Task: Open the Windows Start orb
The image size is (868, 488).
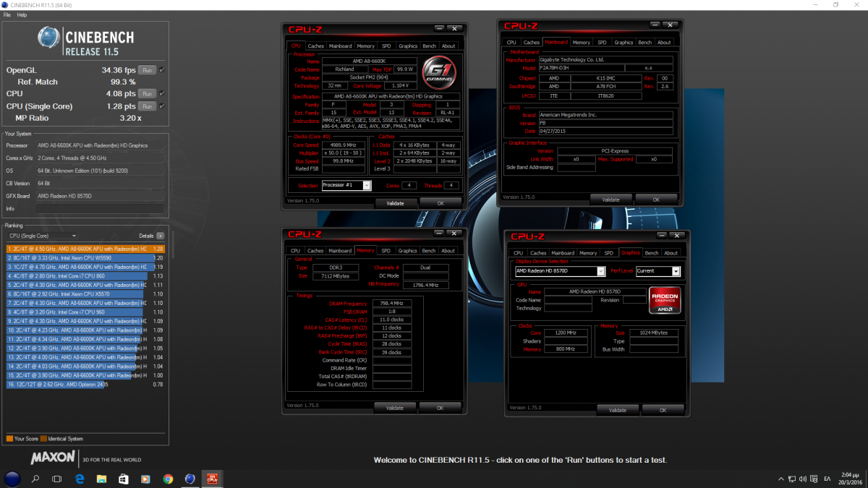Action: click(x=12, y=479)
